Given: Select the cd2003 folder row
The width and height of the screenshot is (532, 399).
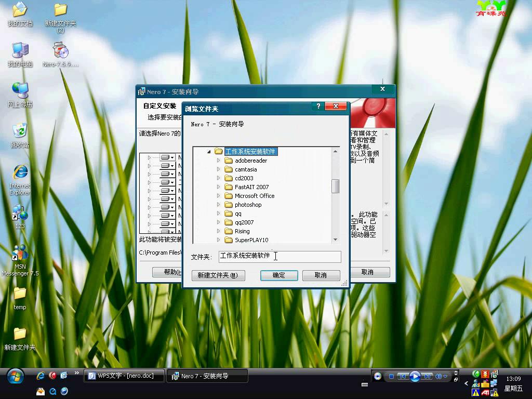Looking at the screenshot, I should (239, 178).
